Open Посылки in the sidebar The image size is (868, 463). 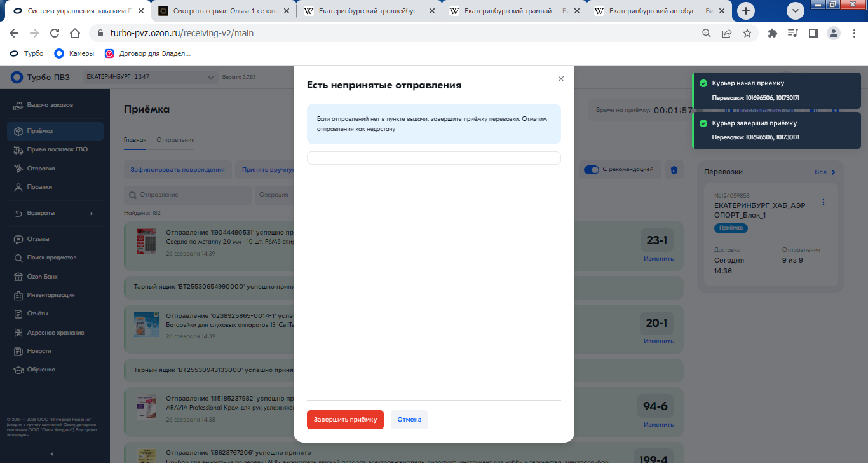(x=55, y=187)
